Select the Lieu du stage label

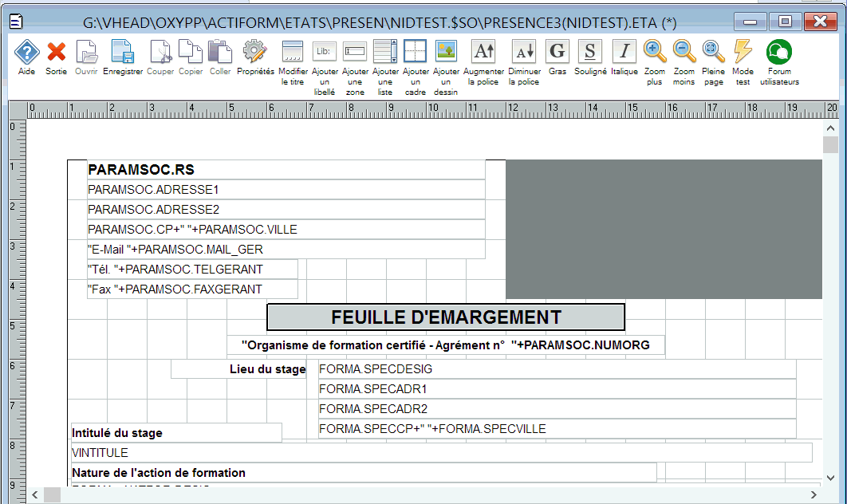[238, 369]
